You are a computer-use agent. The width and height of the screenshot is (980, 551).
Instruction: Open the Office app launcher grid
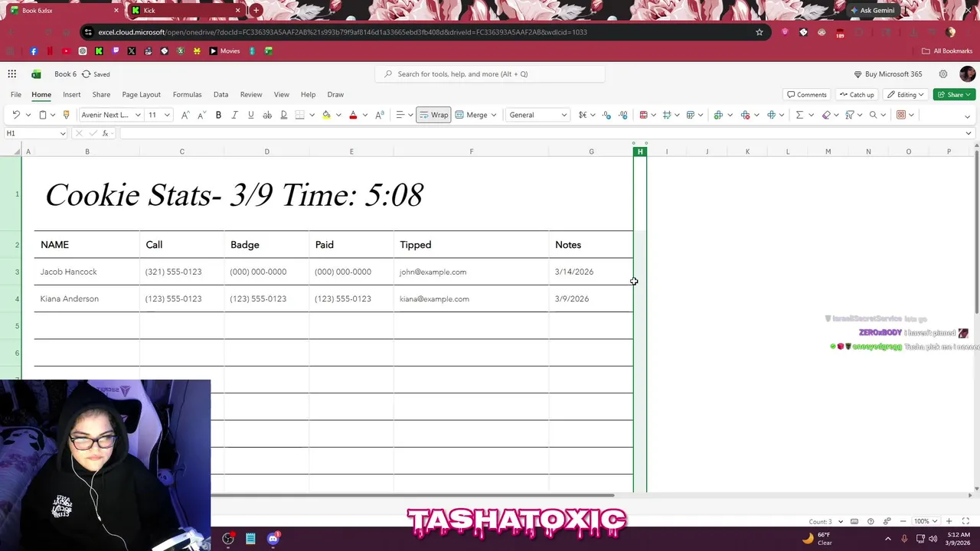12,74
